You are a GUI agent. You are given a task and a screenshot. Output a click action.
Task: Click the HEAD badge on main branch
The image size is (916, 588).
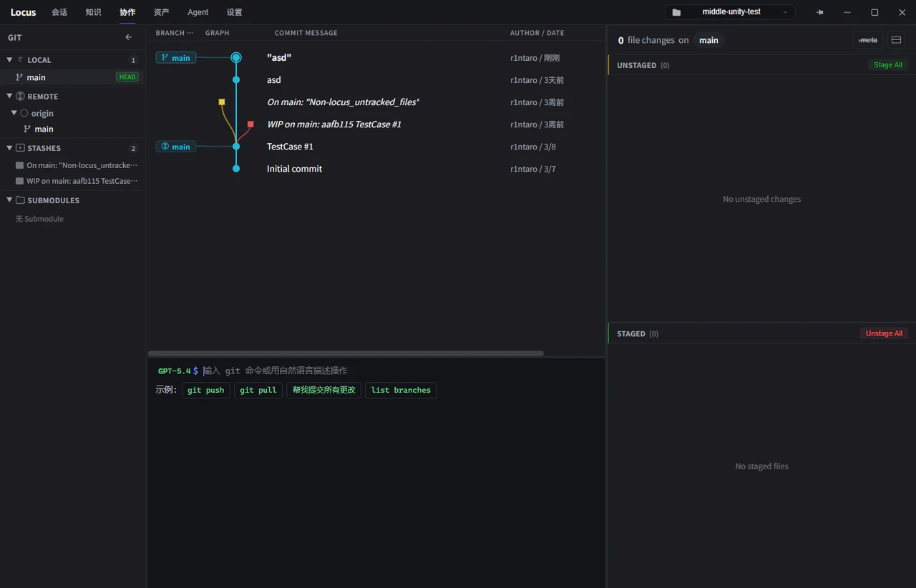127,77
